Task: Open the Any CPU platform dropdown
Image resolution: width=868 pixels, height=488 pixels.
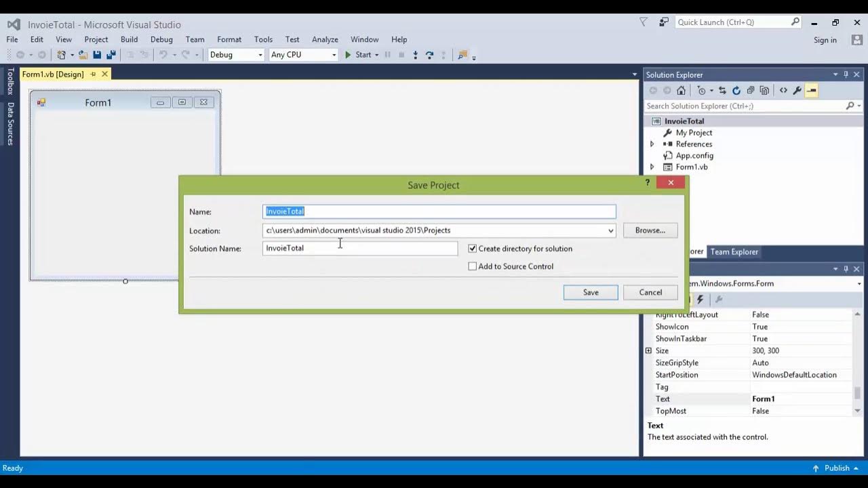Action: (334, 55)
